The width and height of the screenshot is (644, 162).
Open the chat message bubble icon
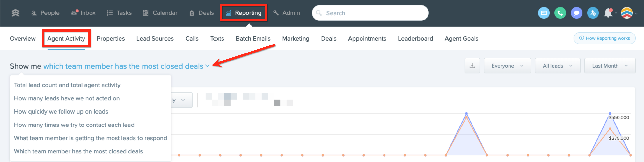[576, 13]
